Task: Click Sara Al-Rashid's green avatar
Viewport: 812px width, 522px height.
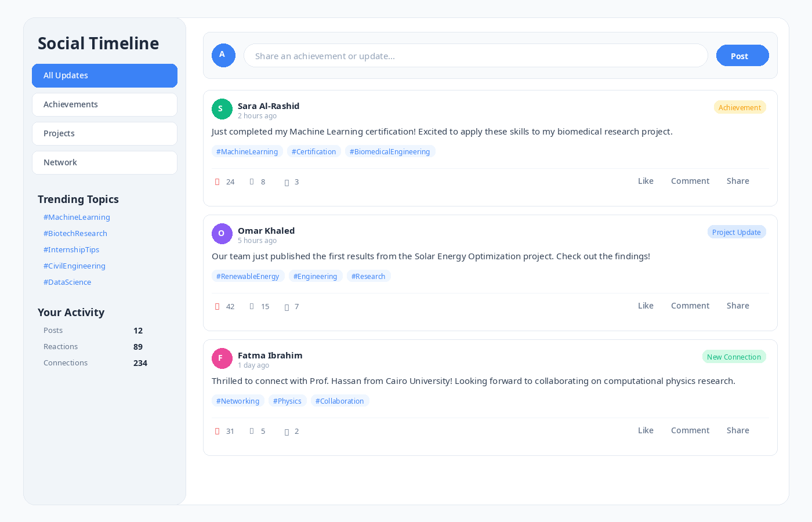Action: [x=222, y=109]
